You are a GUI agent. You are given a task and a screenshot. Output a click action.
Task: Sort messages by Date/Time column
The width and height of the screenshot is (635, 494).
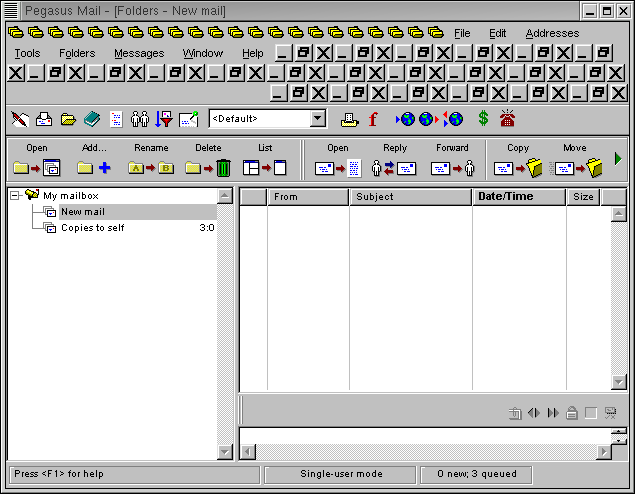coord(519,197)
